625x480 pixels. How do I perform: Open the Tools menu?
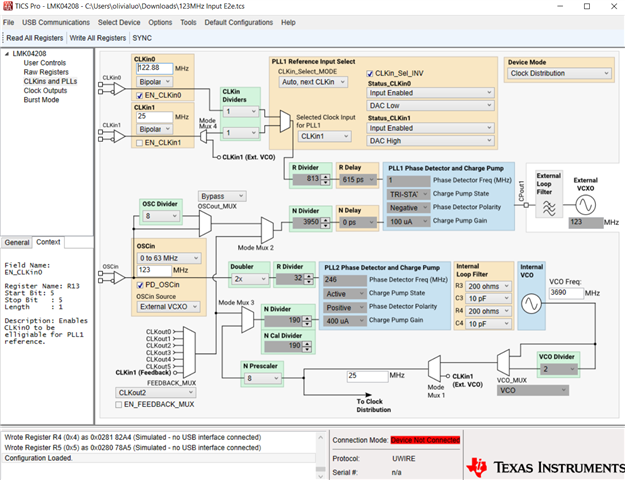pos(188,22)
